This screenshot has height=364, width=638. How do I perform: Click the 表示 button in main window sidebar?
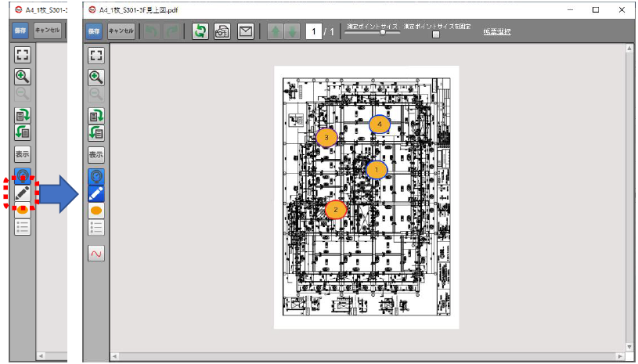click(x=96, y=154)
